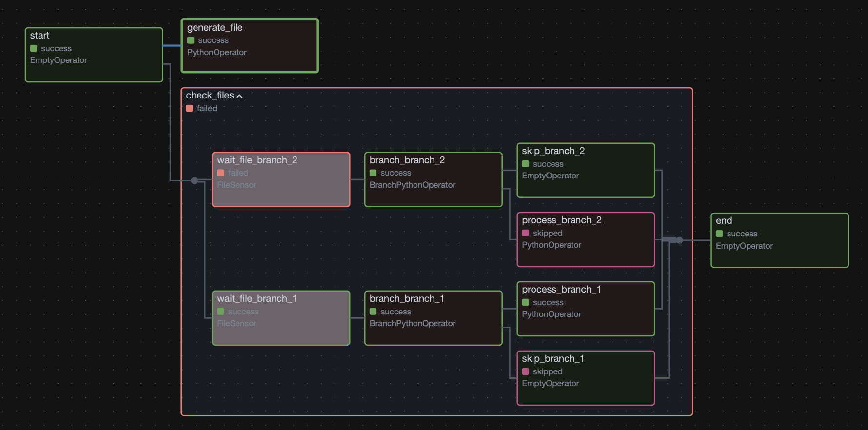Click the green success indicator on generate_file
Image resolution: width=868 pixels, height=430 pixels.
(191, 40)
